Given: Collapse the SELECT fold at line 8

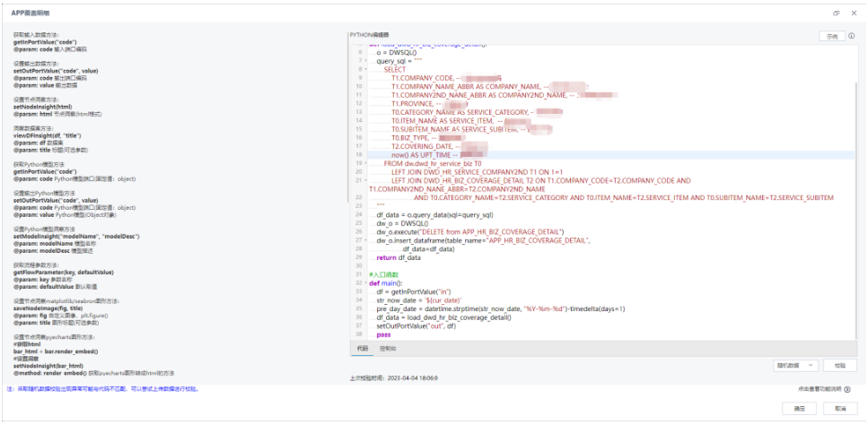Looking at the screenshot, I should 366,69.
